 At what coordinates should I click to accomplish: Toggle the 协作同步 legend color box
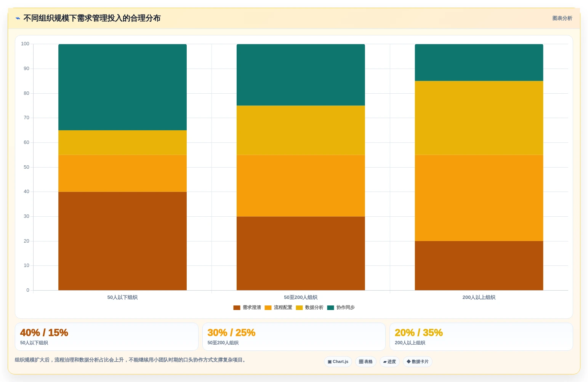pos(330,308)
